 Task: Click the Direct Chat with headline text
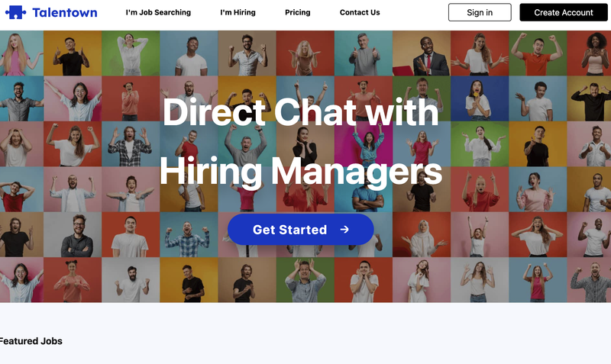click(300, 111)
